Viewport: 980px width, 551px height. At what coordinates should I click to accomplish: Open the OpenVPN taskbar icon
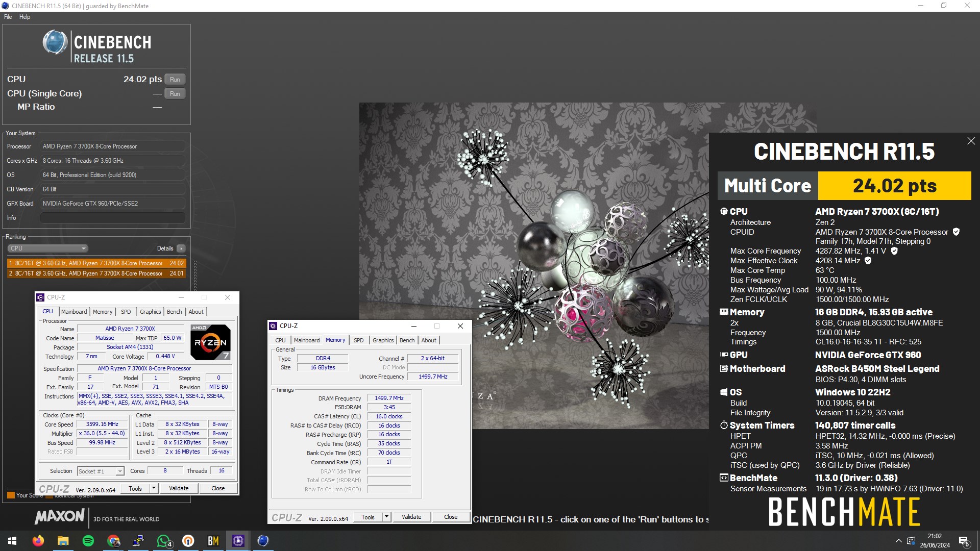tap(188, 541)
